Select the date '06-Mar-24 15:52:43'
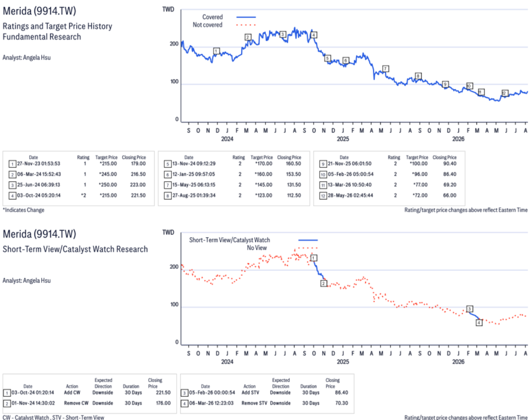The width and height of the screenshot is (530, 420). (x=39, y=174)
